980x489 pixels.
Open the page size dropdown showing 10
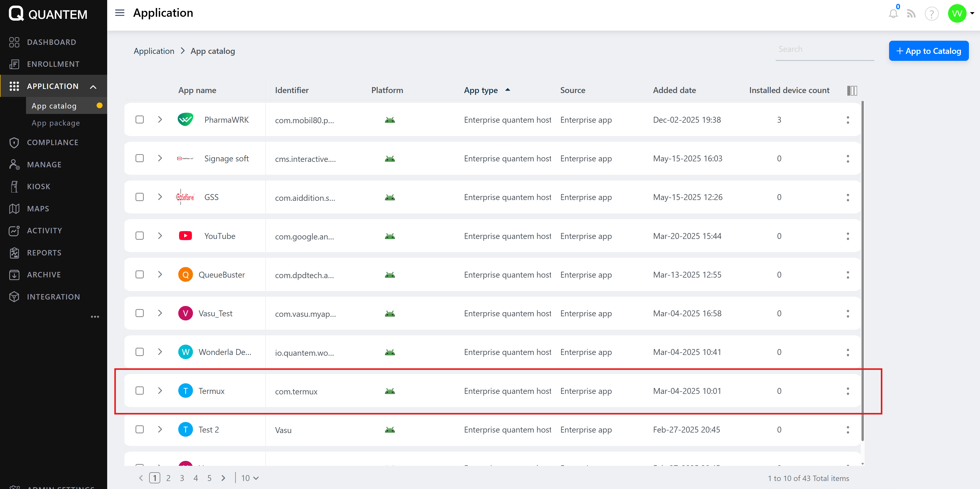[x=250, y=478]
